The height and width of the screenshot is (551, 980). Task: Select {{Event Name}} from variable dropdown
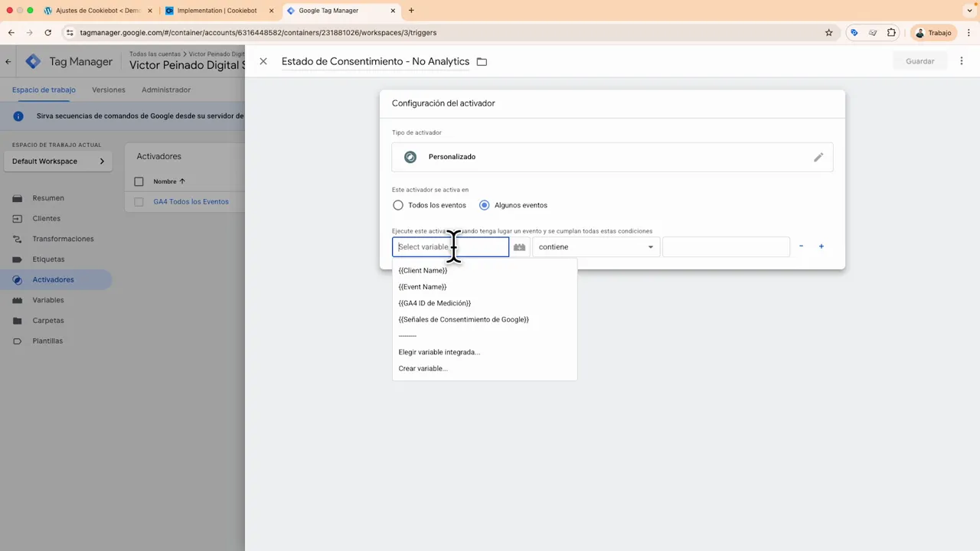[x=423, y=286]
